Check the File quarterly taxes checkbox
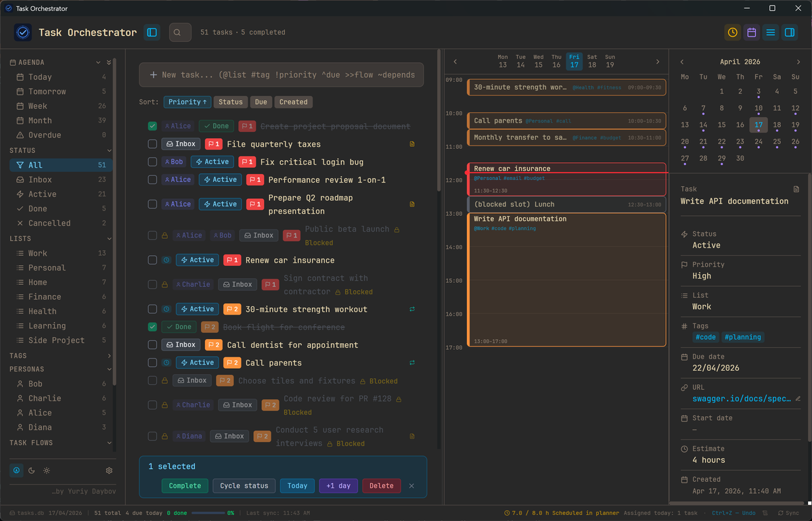Image resolution: width=812 pixels, height=521 pixels. tap(152, 144)
